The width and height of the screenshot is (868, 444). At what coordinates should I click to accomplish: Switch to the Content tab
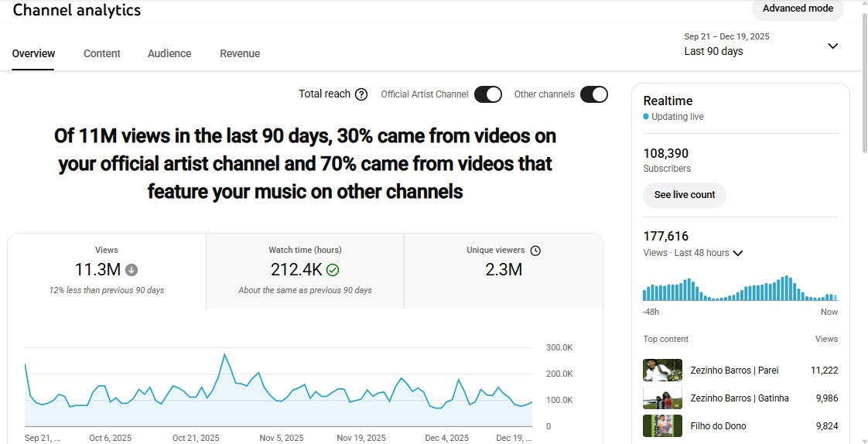pyautogui.click(x=101, y=53)
